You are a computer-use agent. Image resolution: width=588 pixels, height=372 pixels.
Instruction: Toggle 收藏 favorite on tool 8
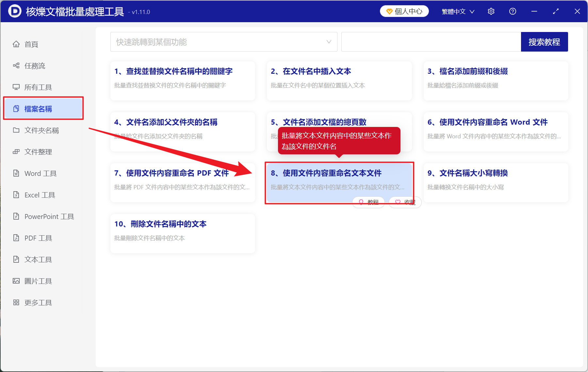[x=405, y=202]
